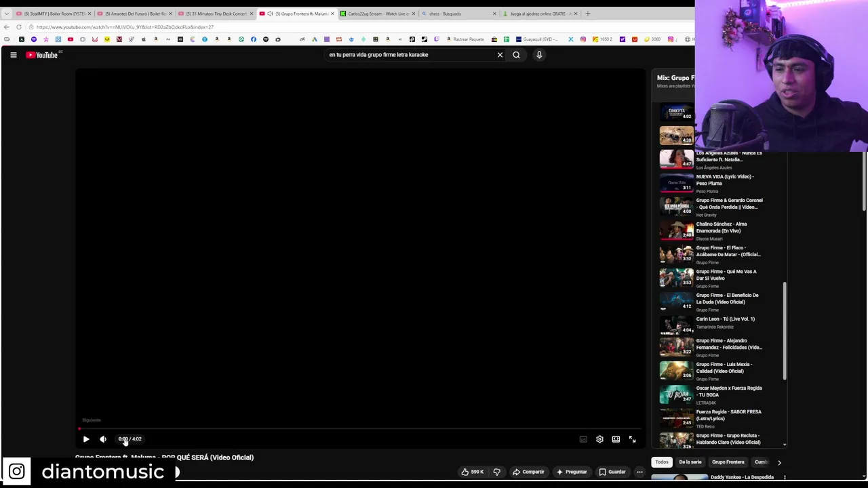Mute the video using speaker icon

coord(103,439)
